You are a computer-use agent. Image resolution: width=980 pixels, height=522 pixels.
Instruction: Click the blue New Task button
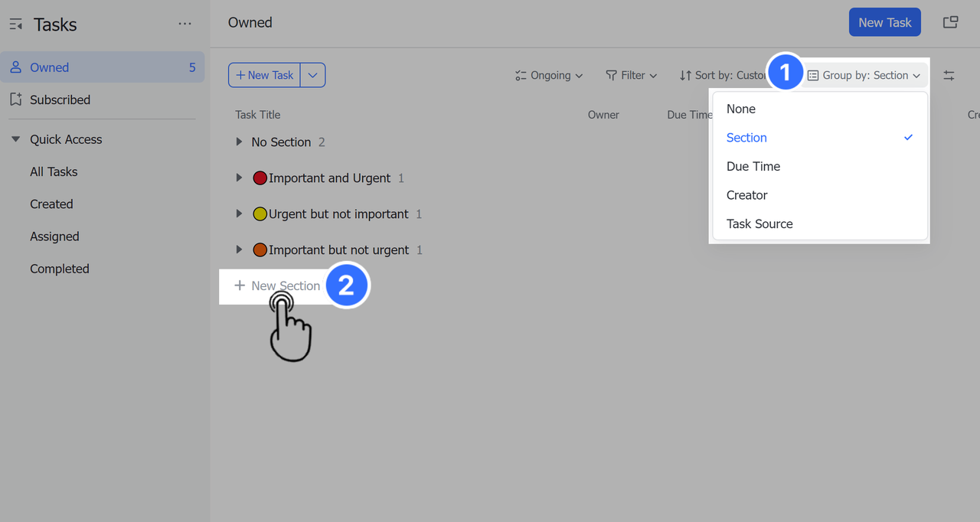click(884, 22)
